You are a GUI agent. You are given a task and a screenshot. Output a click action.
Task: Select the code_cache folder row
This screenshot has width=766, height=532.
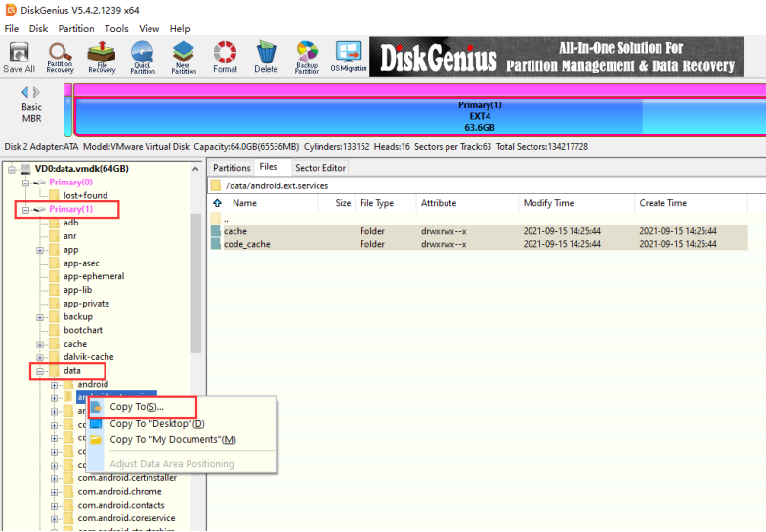coord(479,244)
